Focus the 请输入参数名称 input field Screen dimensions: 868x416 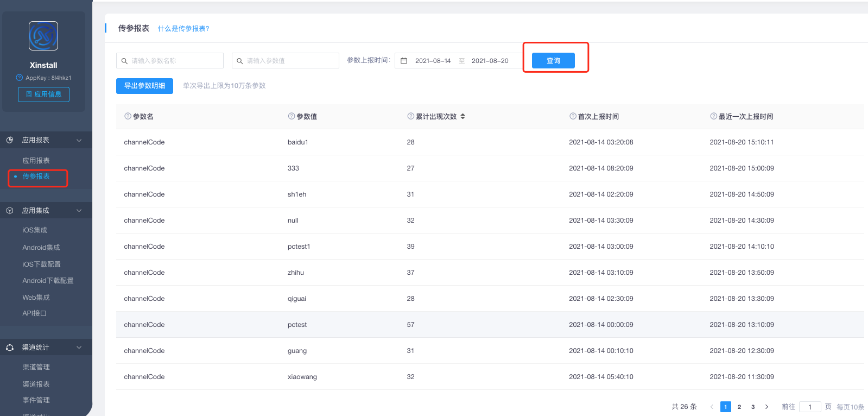tap(170, 61)
